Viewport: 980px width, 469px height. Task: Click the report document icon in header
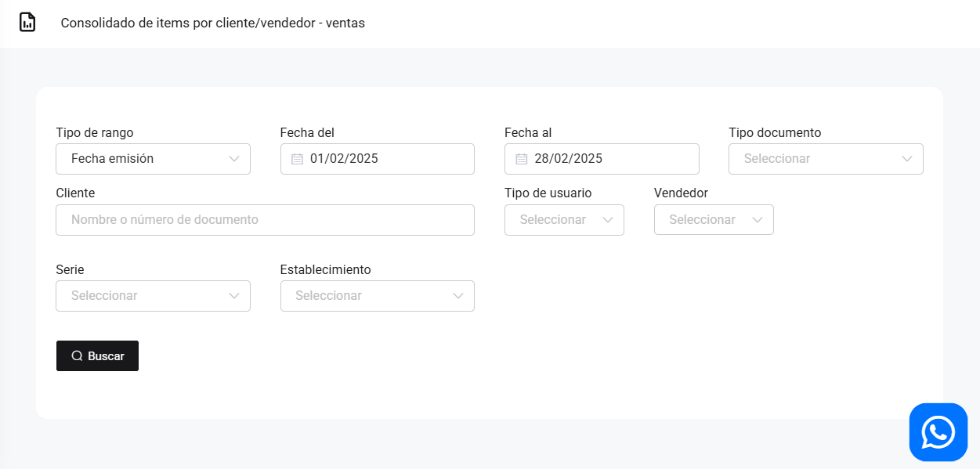pyautogui.click(x=27, y=23)
